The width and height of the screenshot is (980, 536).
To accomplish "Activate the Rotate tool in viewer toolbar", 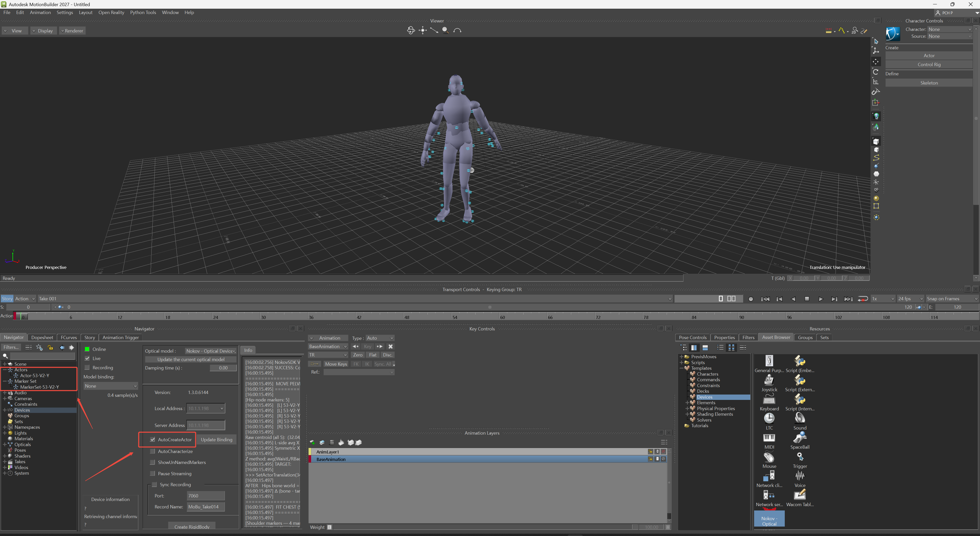I will pyautogui.click(x=876, y=72).
